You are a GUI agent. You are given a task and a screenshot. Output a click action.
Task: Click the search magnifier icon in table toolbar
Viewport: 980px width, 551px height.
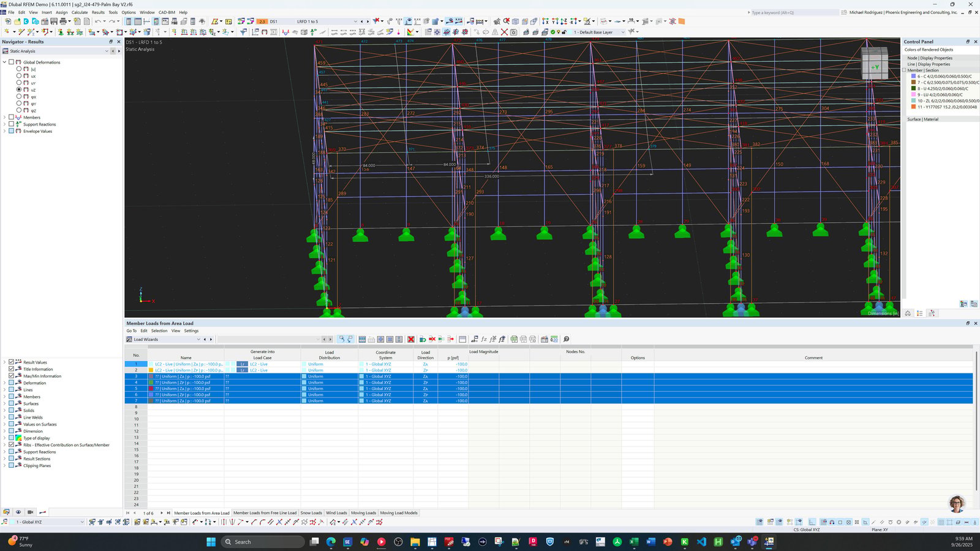click(567, 339)
